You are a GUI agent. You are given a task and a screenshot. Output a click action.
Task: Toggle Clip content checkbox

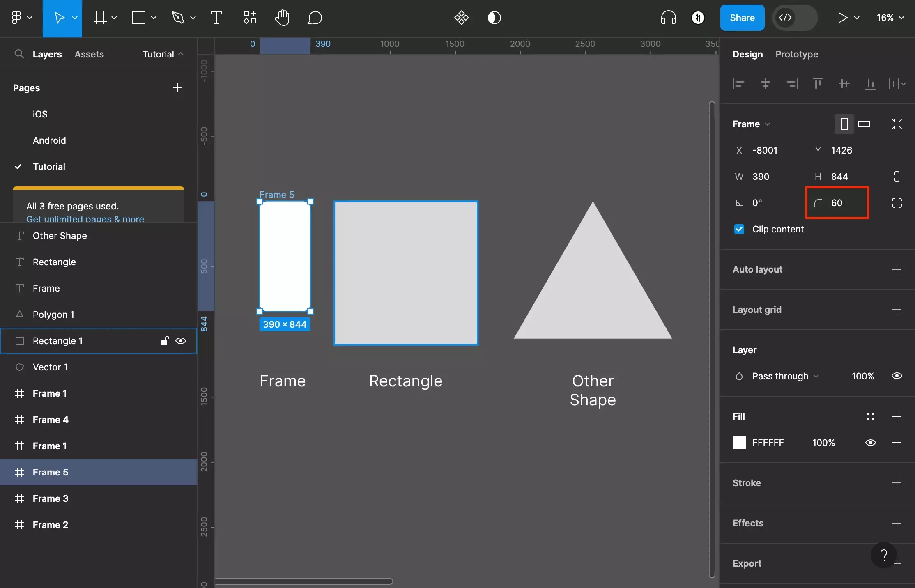(739, 229)
